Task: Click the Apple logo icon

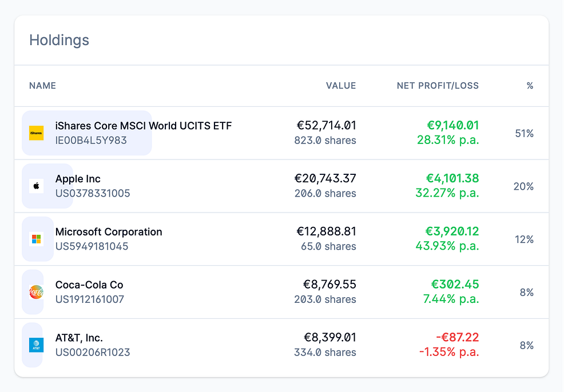Action: coord(36,186)
